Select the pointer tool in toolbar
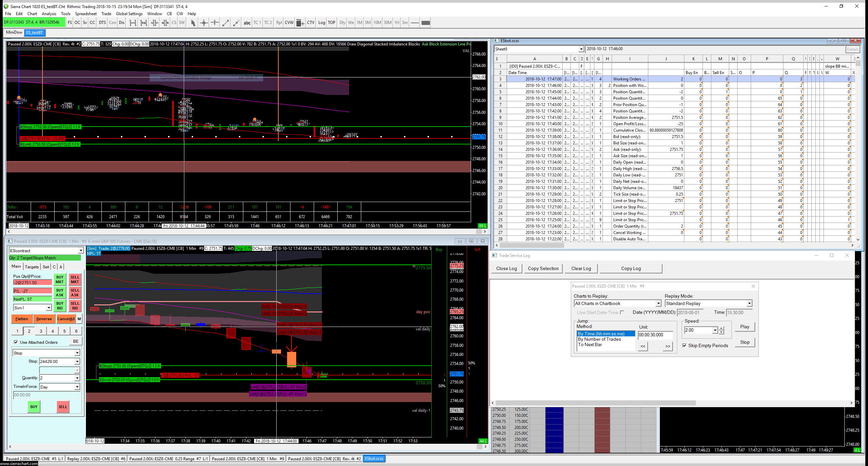Screen dimensions: 868x466 click(193, 23)
